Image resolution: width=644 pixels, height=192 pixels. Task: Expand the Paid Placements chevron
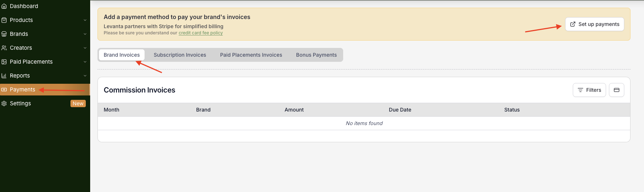click(x=85, y=62)
